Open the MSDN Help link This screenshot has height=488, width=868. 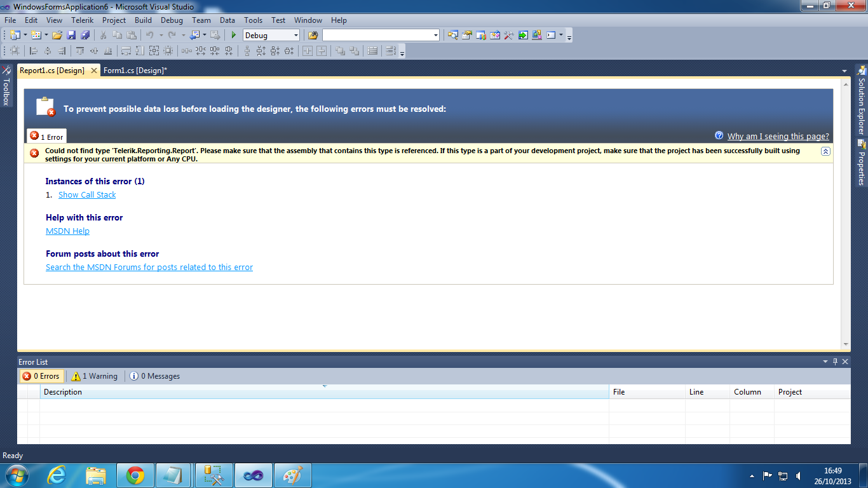pos(67,231)
